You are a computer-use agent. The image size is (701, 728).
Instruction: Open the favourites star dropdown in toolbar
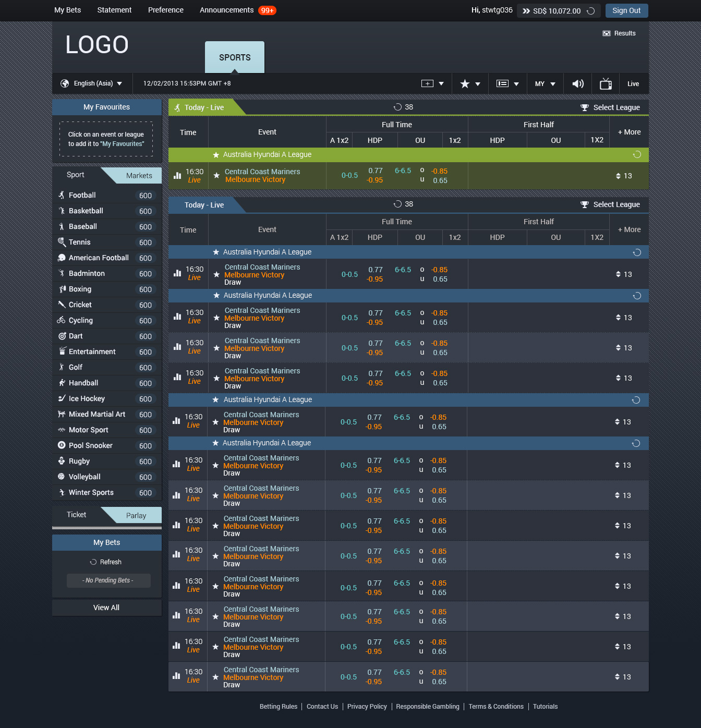pyautogui.click(x=470, y=84)
